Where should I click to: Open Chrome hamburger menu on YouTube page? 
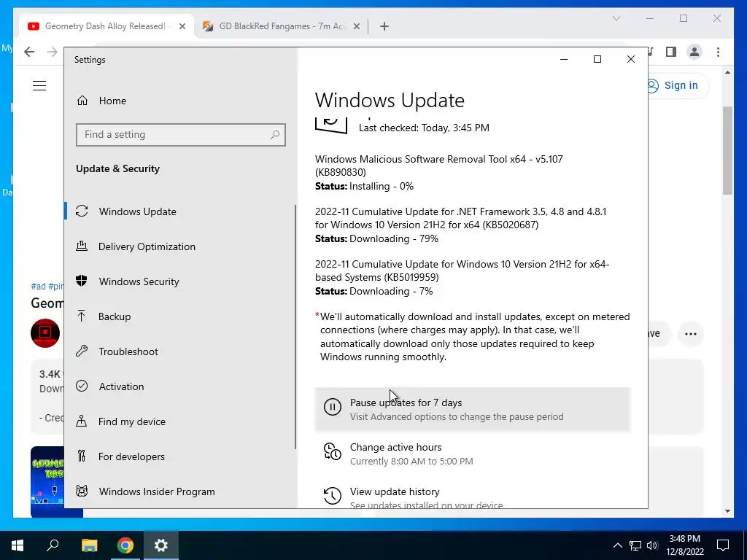pyautogui.click(x=39, y=86)
